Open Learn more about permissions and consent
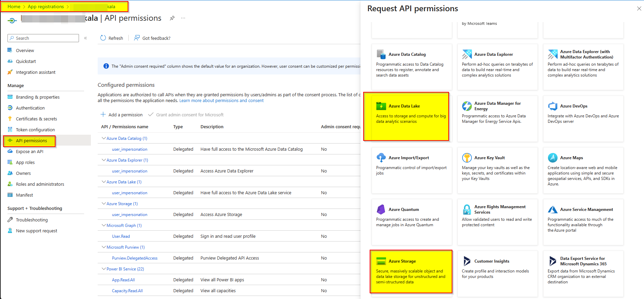644x299 pixels. (x=221, y=101)
